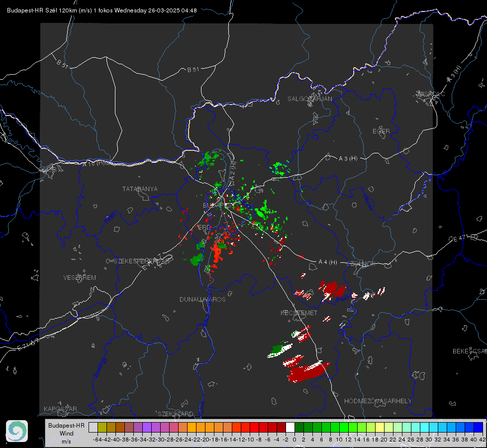Viewport: 487px width, 448px height.
Task: Click the ÉRD town label
Action: click(x=204, y=227)
